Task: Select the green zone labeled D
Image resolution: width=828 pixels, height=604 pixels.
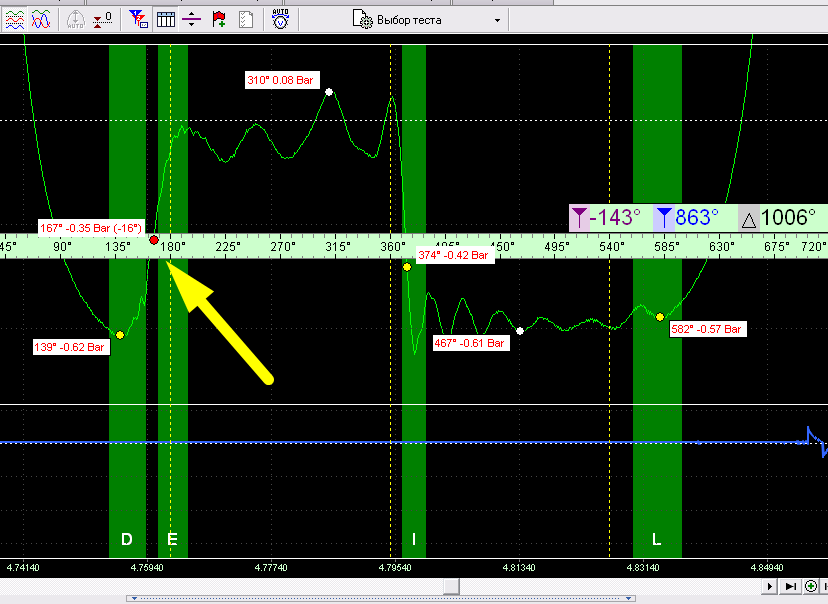Action: [x=127, y=301]
